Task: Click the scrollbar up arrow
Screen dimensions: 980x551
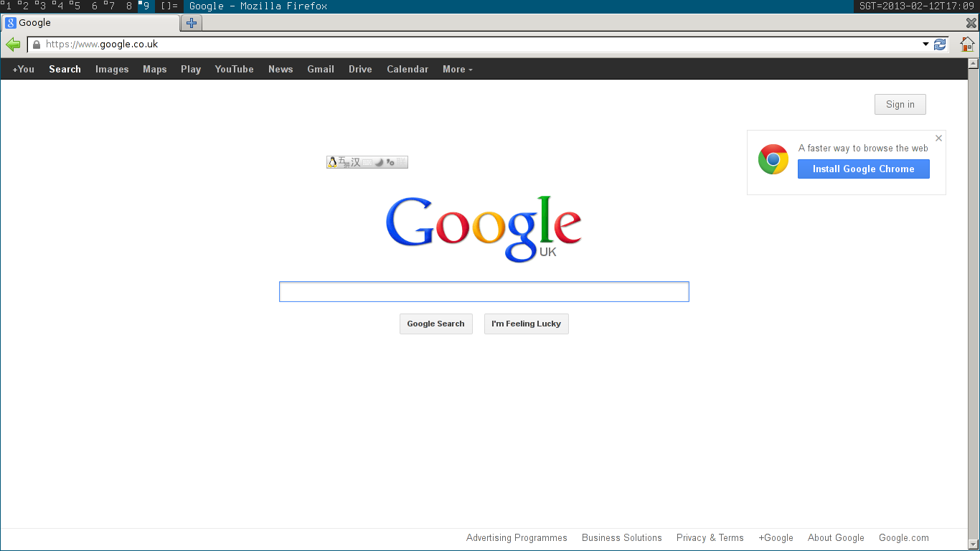Action: coord(974,64)
